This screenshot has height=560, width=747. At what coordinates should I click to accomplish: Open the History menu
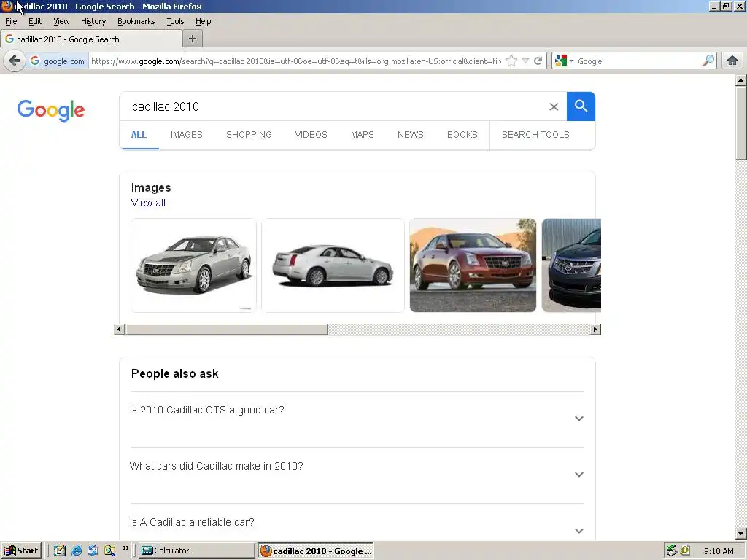[x=93, y=21]
